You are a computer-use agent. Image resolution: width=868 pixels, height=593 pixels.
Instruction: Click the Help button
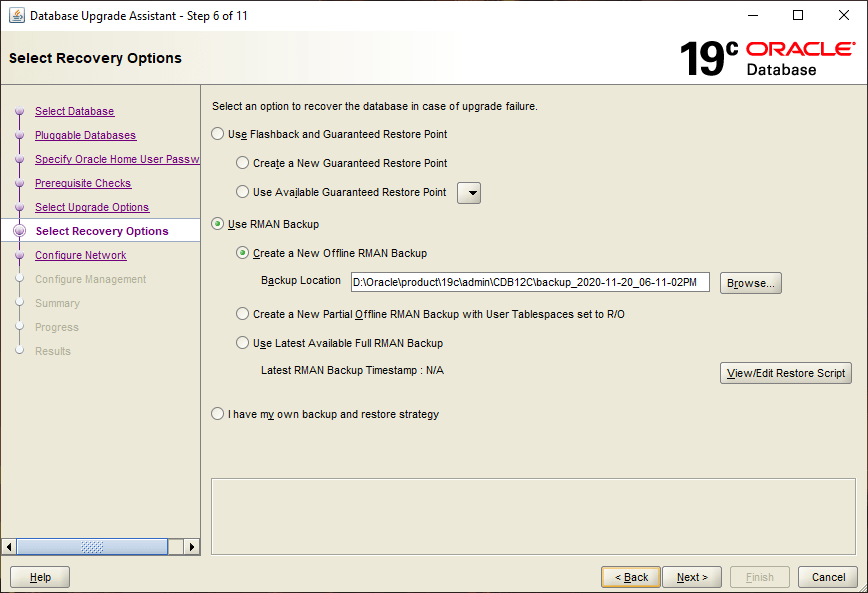[40, 577]
